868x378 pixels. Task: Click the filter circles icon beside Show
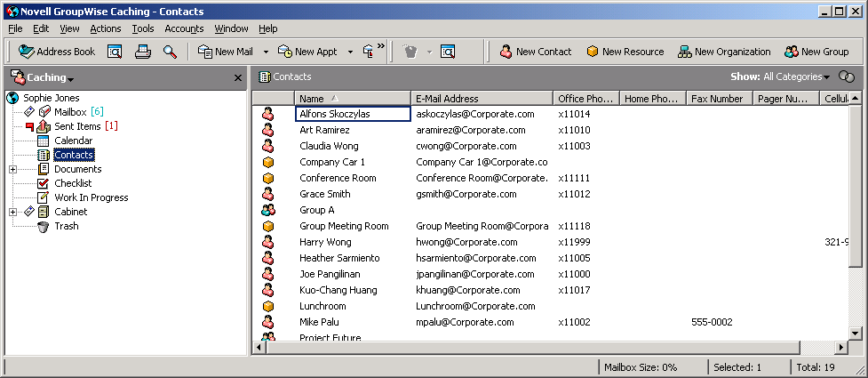point(847,76)
